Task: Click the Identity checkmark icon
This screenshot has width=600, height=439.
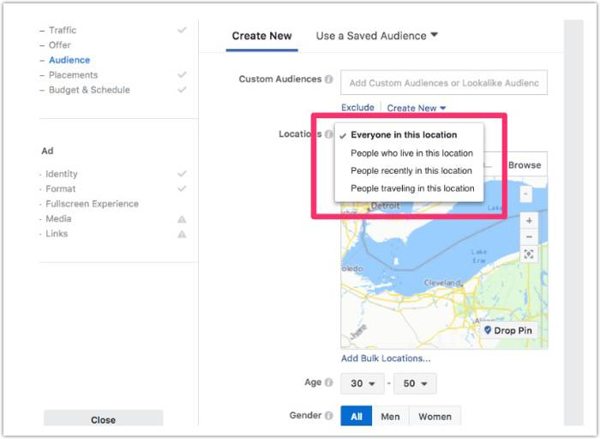Action: pos(182,174)
